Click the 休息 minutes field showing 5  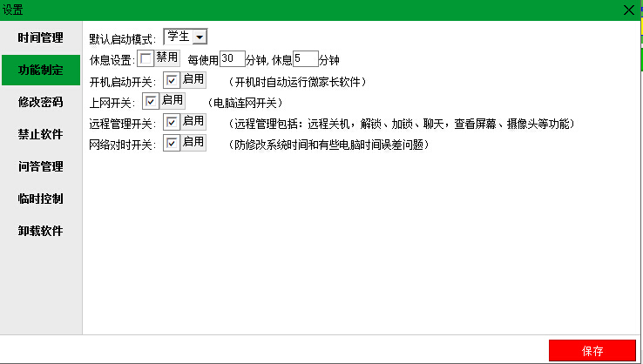click(x=305, y=59)
